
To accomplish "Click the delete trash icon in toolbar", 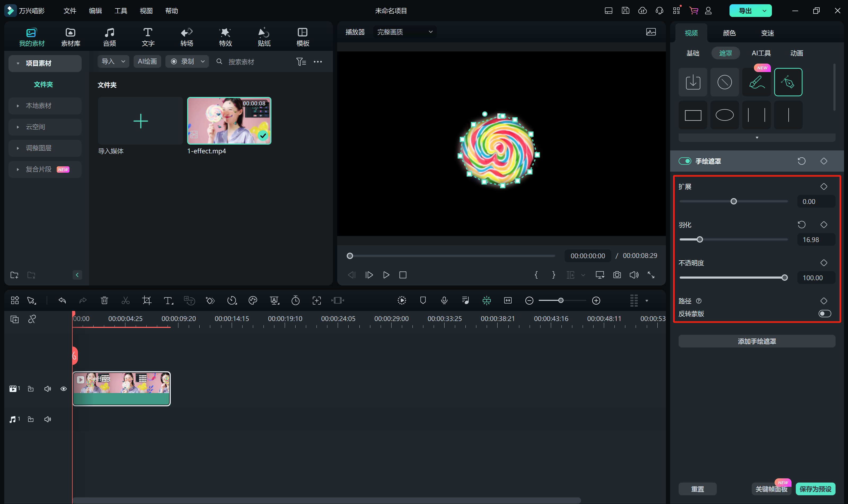I will click(x=104, y=301).
